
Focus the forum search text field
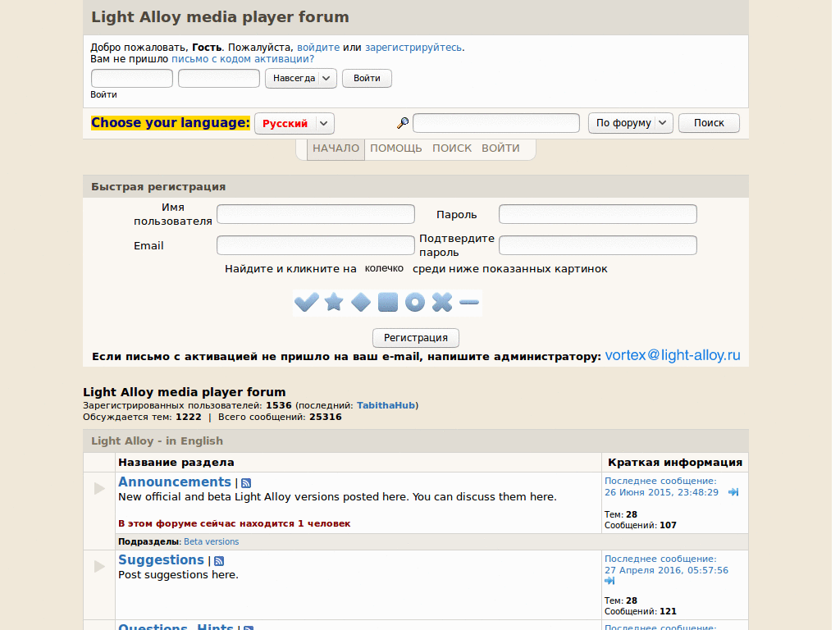click(496, 123)
